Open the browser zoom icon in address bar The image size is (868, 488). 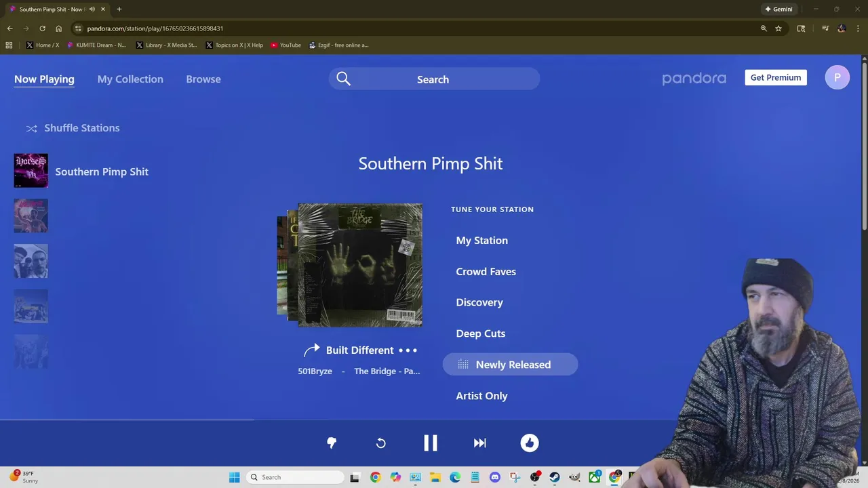[764, 28]
